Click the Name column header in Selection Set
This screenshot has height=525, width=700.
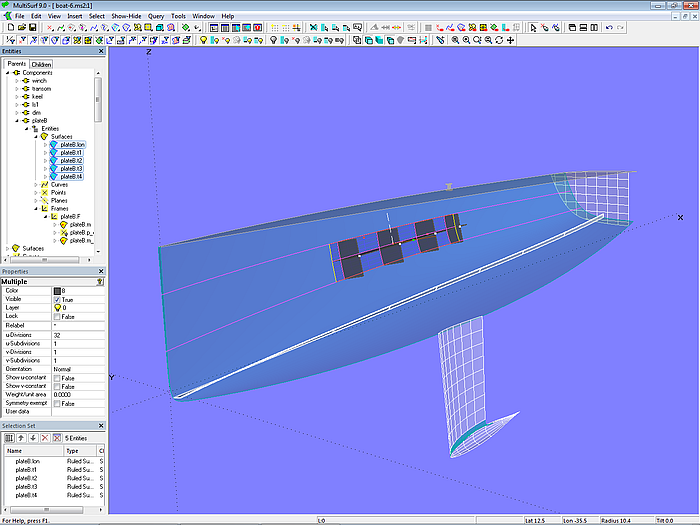coord(15,451)
